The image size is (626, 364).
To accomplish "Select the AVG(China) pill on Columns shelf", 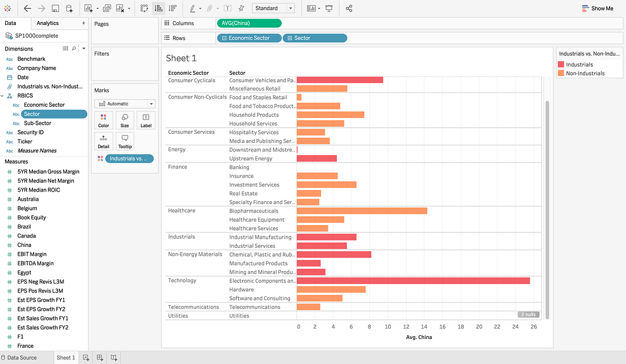I will [249, 23].
